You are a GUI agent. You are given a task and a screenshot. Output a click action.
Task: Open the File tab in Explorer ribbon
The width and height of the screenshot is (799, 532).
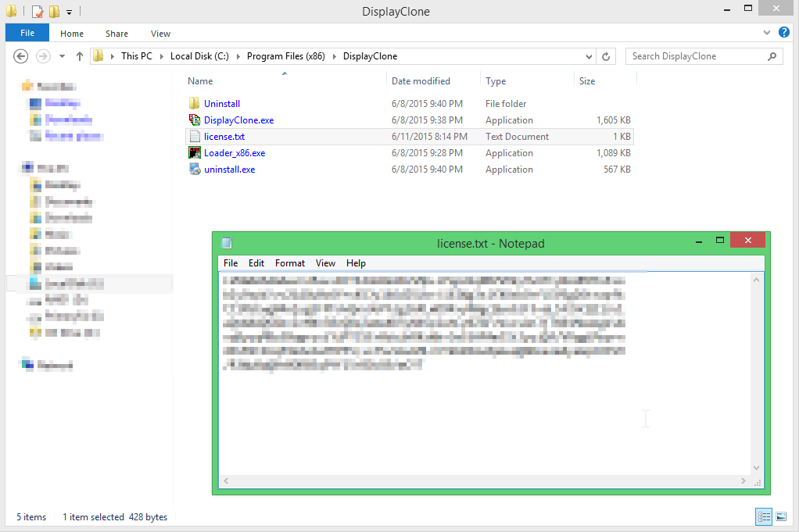tap(27, 33)
